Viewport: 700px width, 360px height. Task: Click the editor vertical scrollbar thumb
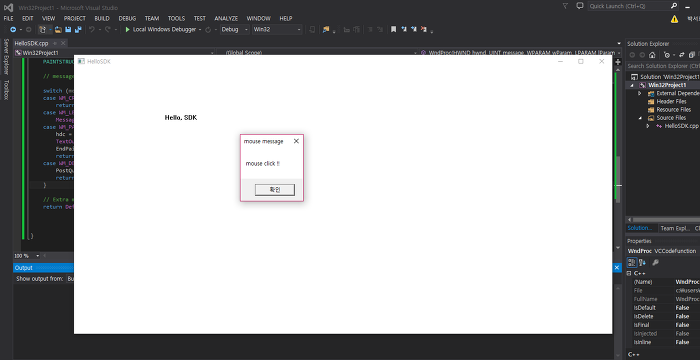pos(618,179)
